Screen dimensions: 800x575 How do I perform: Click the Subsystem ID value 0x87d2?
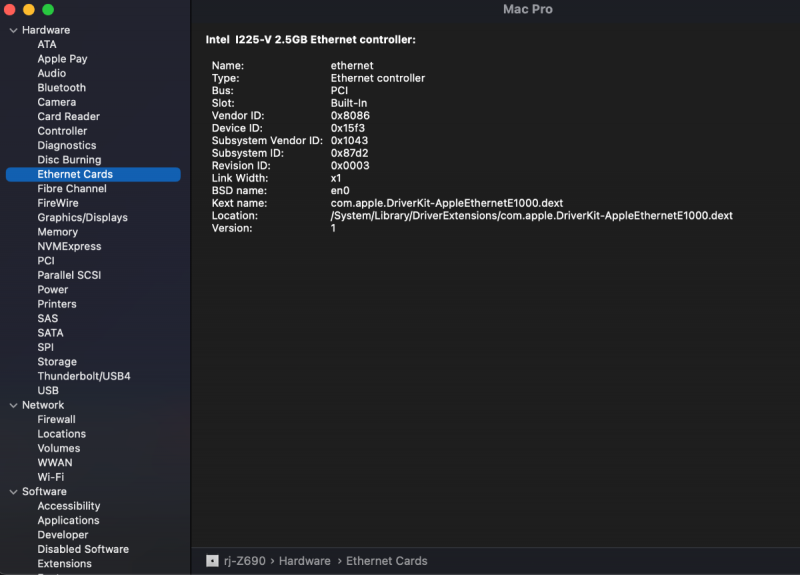[349, 153]
